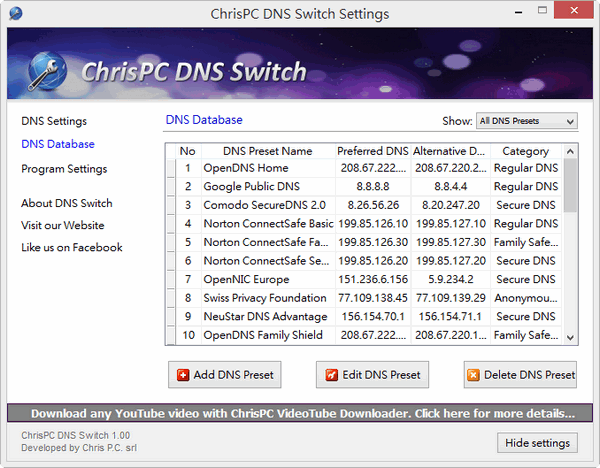600x468 pixels.
Task: Click the 156.154.71.1 cell
Action: 450,316
